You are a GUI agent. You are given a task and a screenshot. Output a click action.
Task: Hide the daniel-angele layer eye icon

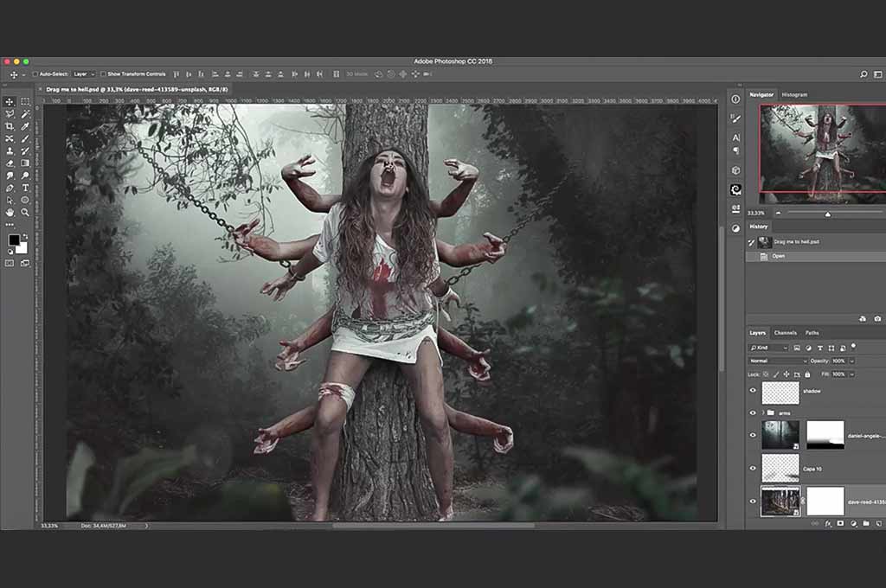click(753, 435)
